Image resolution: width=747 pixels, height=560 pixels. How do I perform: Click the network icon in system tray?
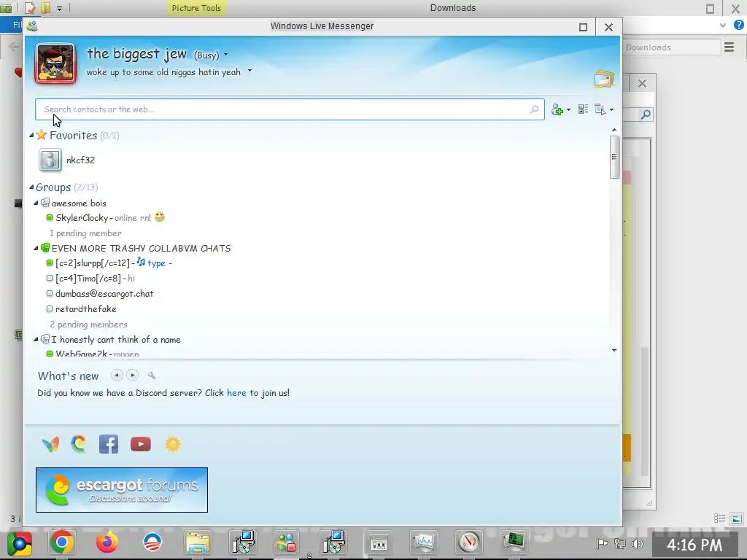click(x=620, y=544)
